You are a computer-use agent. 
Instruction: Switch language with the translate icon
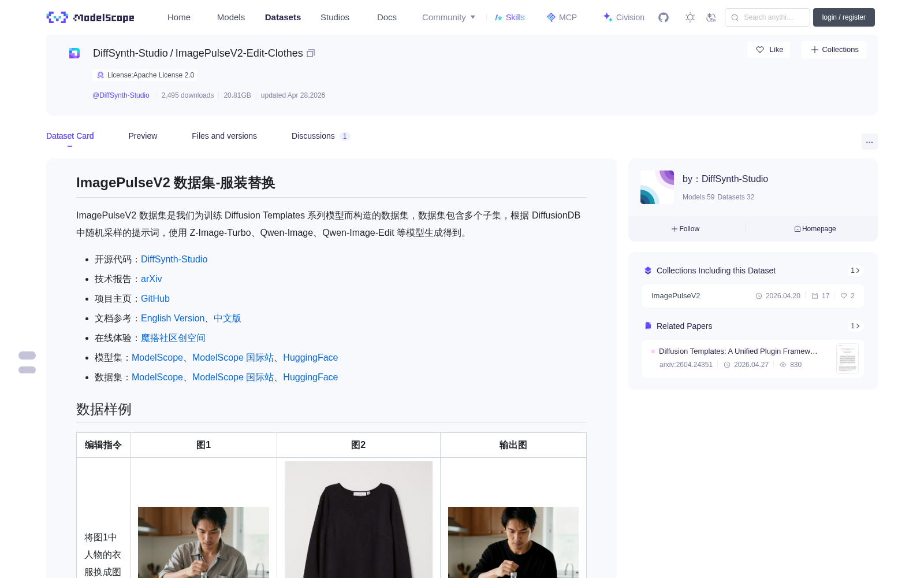tap(711, 17)
